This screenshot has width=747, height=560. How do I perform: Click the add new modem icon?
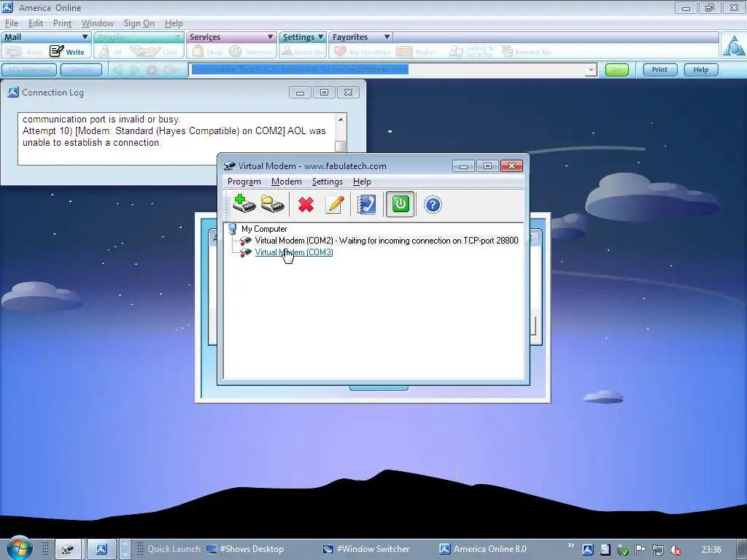click(x=244, y=204)
